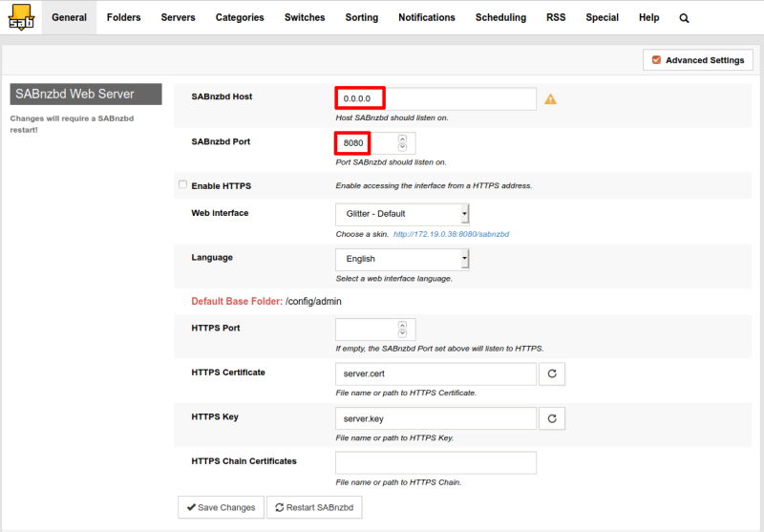Click the HTTPS Certificate text field
Image resolution: width=764 pixels, height=532 pixels.
[435, 373]
